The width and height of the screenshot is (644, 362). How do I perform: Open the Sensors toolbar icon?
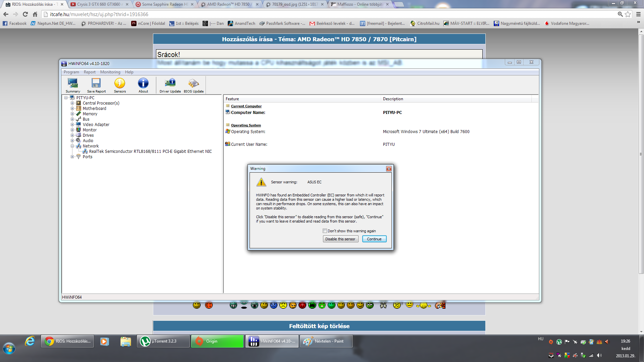tap(120, 85)
